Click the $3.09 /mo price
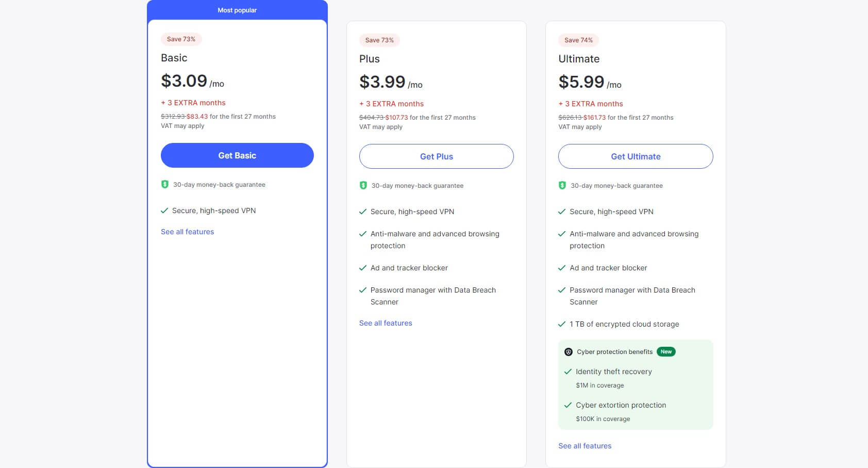868x468 pixels. point(192,81)
